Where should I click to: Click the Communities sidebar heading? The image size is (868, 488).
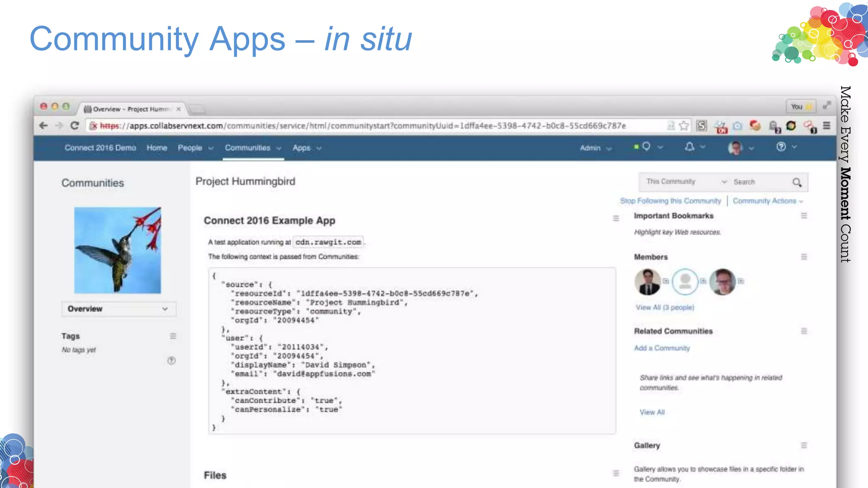point(93,183)
